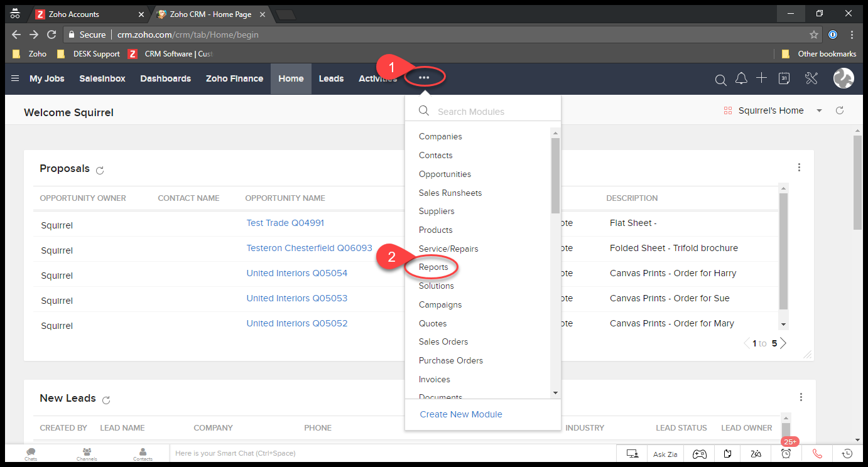Open the notifications bell
Screen dimensions: 868x467
741,78
